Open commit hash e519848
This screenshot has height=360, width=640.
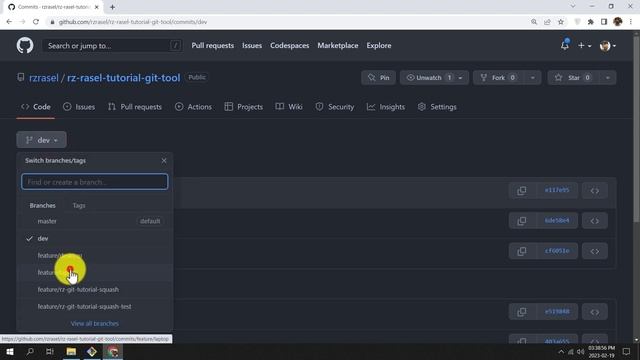coord(556,311)
